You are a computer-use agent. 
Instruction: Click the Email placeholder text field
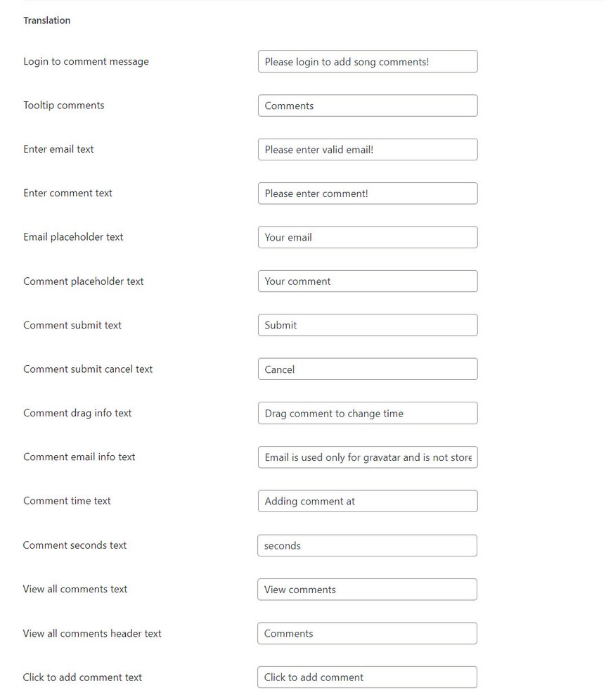pyautogui.click(x=367, y=237)
